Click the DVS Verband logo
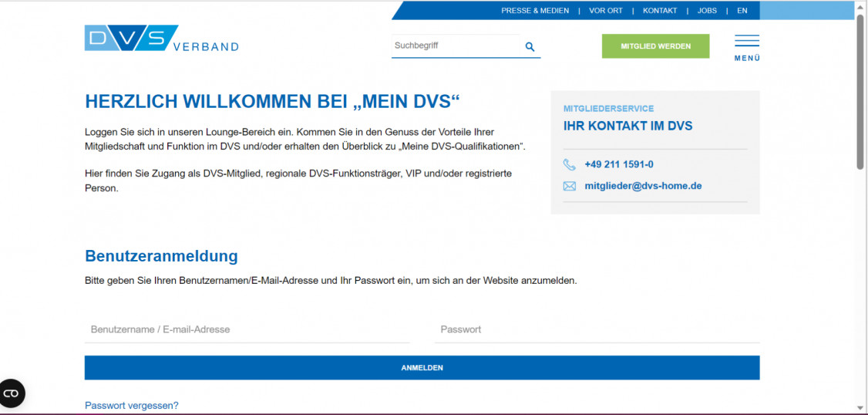This screenshot has height=415, width=868. [161, 39]
